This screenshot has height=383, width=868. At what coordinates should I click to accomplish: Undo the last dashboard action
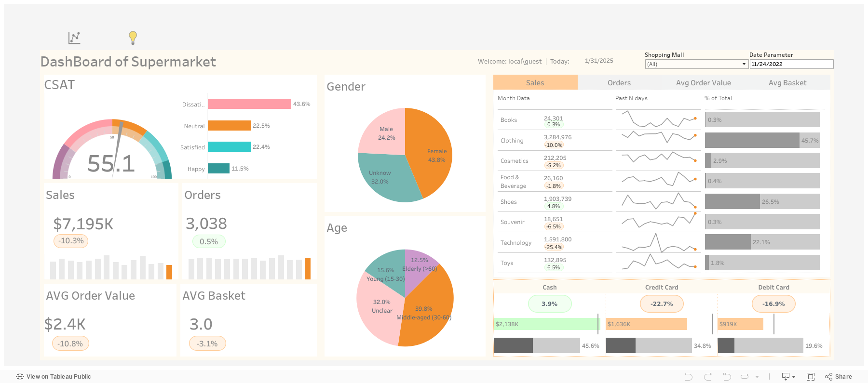(688, 377)
